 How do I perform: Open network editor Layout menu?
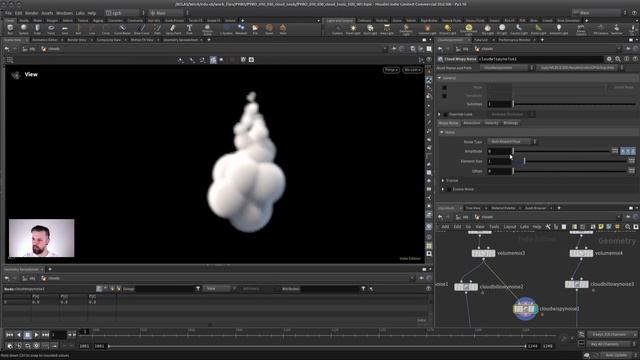(x=509, y=227)
